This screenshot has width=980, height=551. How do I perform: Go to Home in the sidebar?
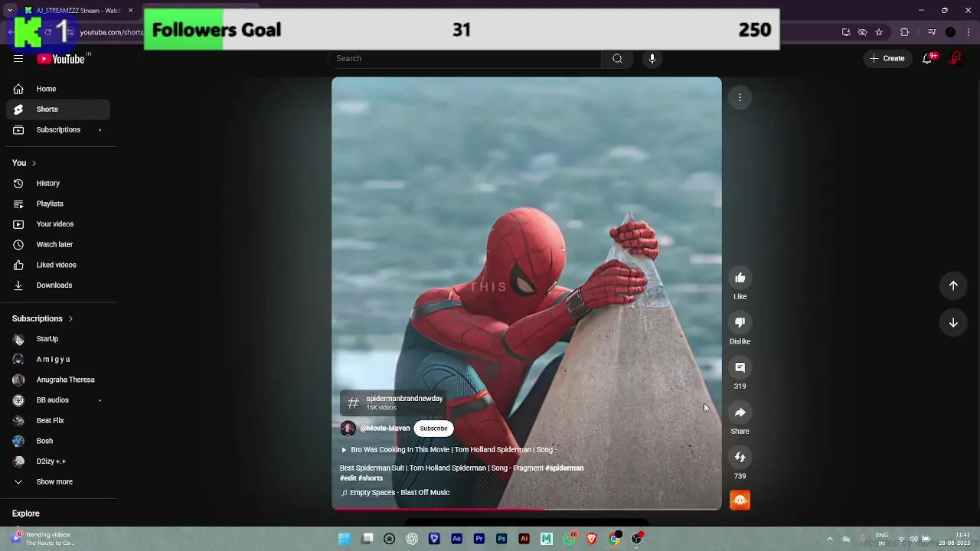[58, 90]
